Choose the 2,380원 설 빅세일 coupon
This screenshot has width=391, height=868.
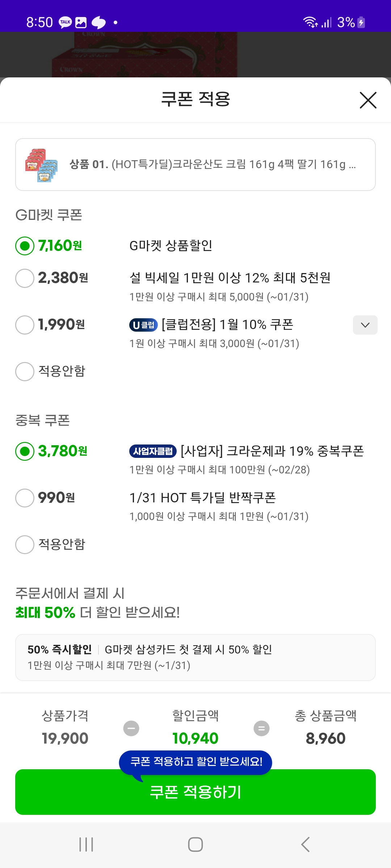25,278
